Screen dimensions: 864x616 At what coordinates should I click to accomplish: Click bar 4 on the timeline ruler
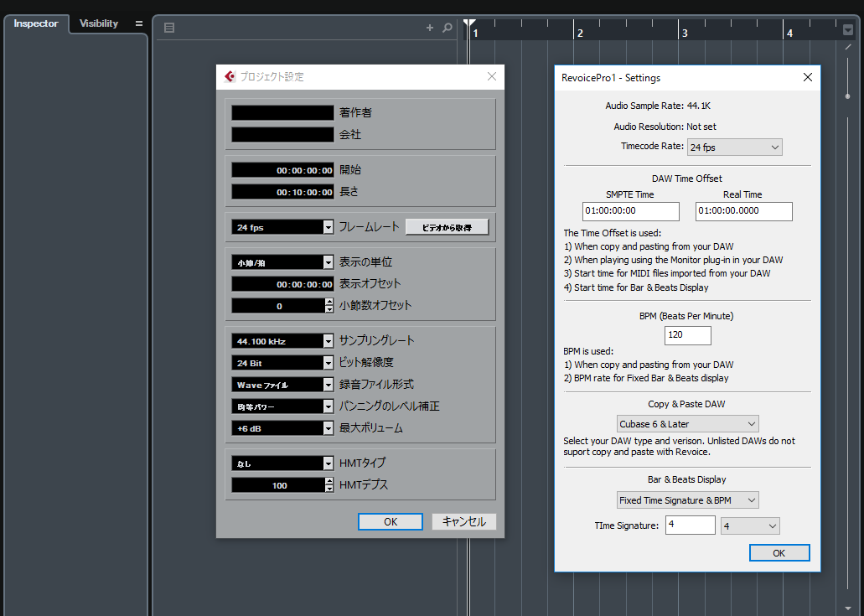point(789,33)
